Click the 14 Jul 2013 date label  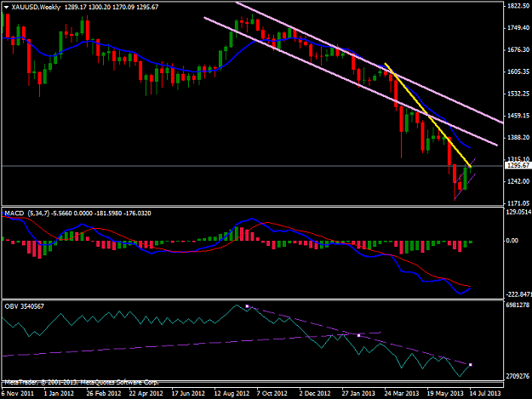coord(485,394)
